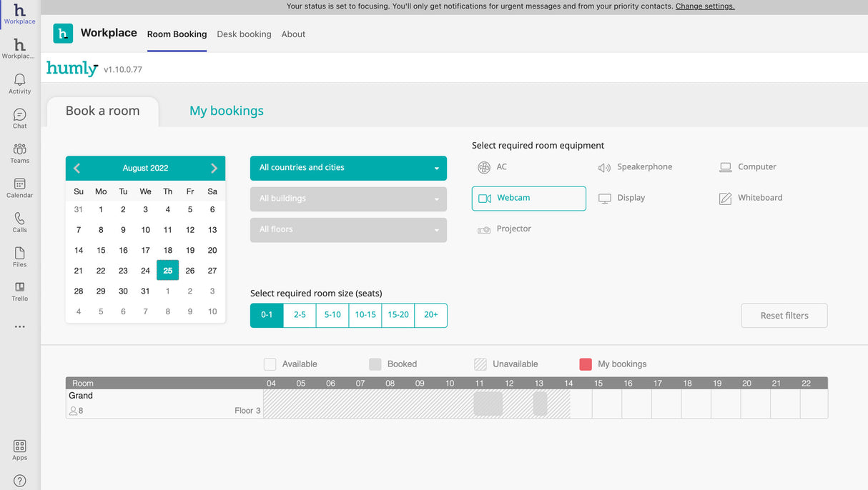
Task: Click the Change settings link
Action: 704,6
